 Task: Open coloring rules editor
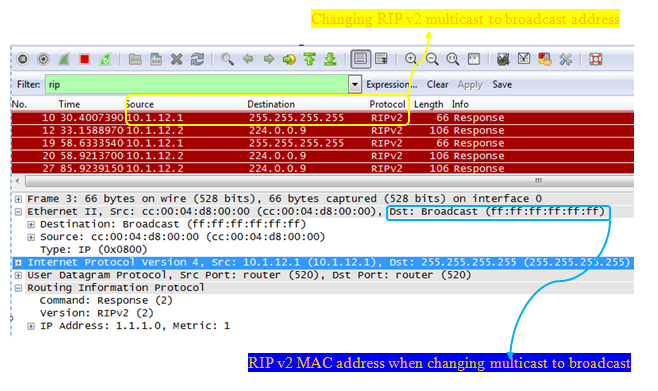[x=545, y=59]
